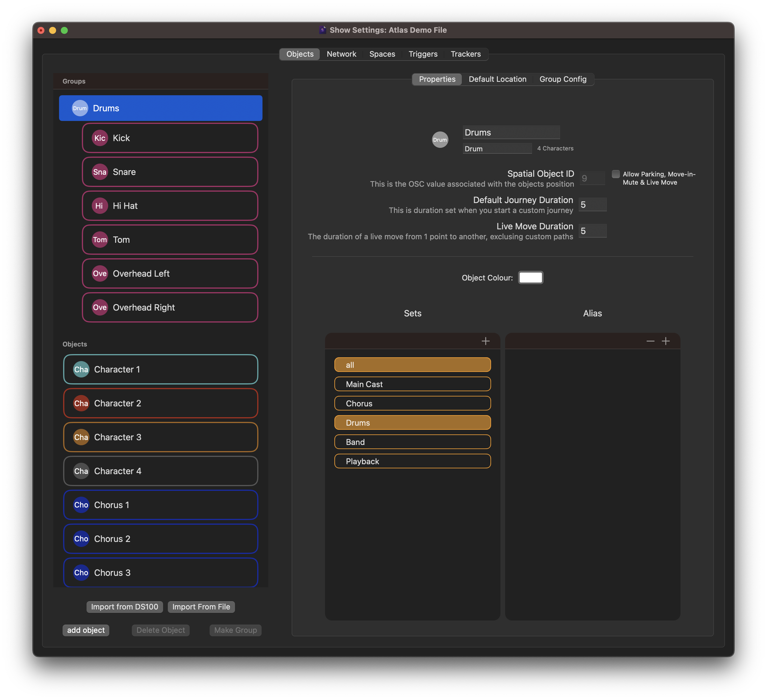Select the Drums group row

point(160,108)
